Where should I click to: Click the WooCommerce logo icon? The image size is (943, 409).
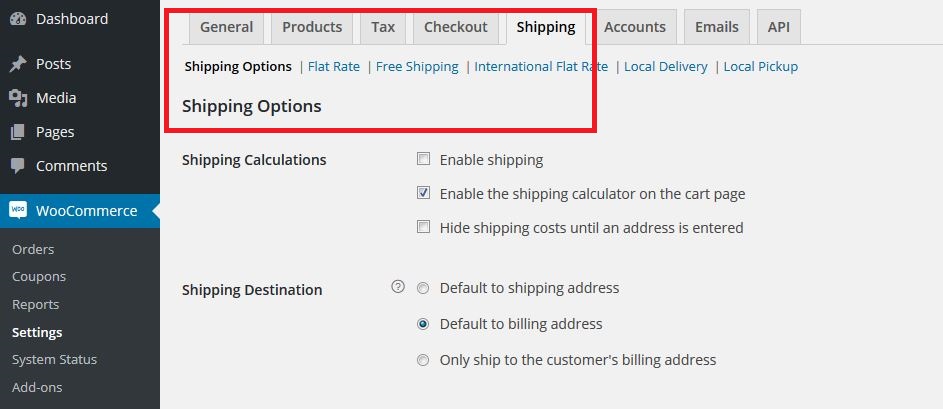click(18, 211)
